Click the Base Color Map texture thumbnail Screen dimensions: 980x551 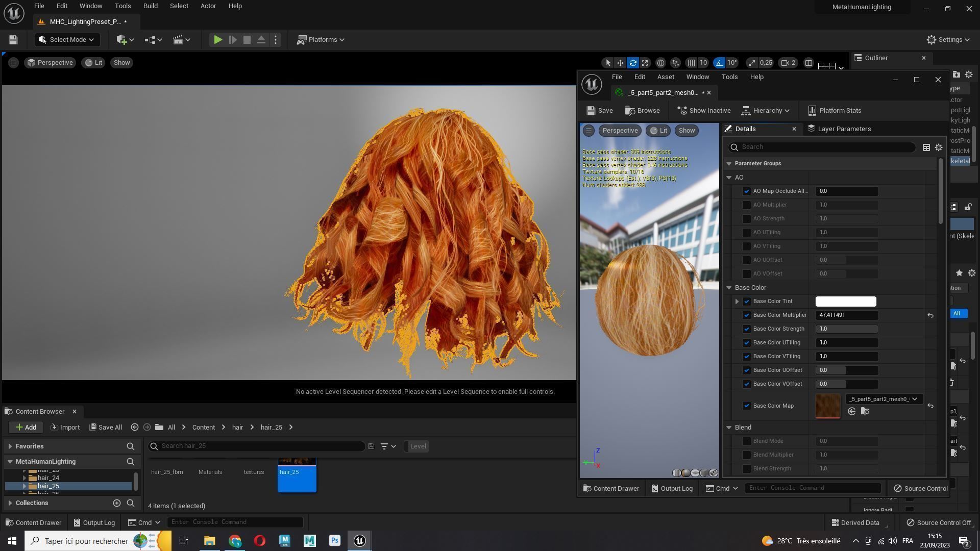pyautogui.click(x=828, y=406)
